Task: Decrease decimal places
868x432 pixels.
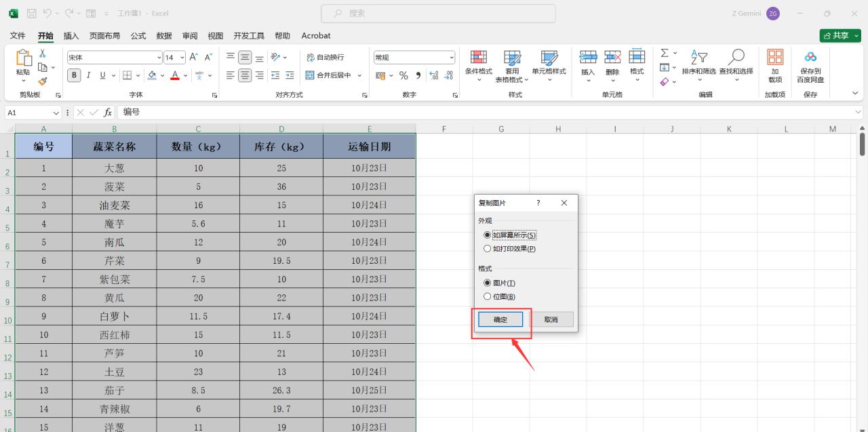Action: click(x=448, y=75)
